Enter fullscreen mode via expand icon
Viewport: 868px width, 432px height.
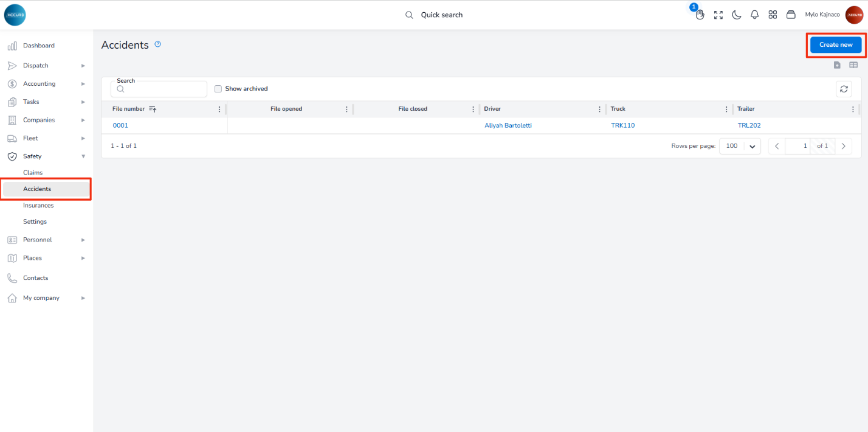[718, 15]
